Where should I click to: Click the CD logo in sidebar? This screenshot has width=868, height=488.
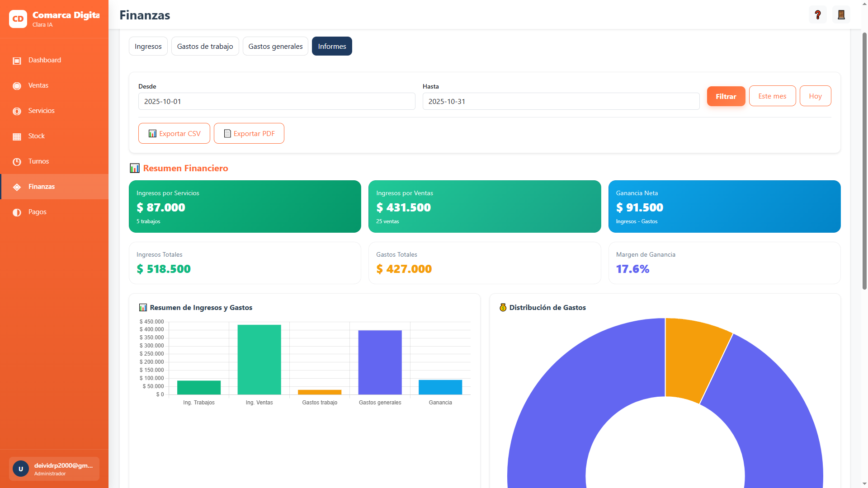18,19
